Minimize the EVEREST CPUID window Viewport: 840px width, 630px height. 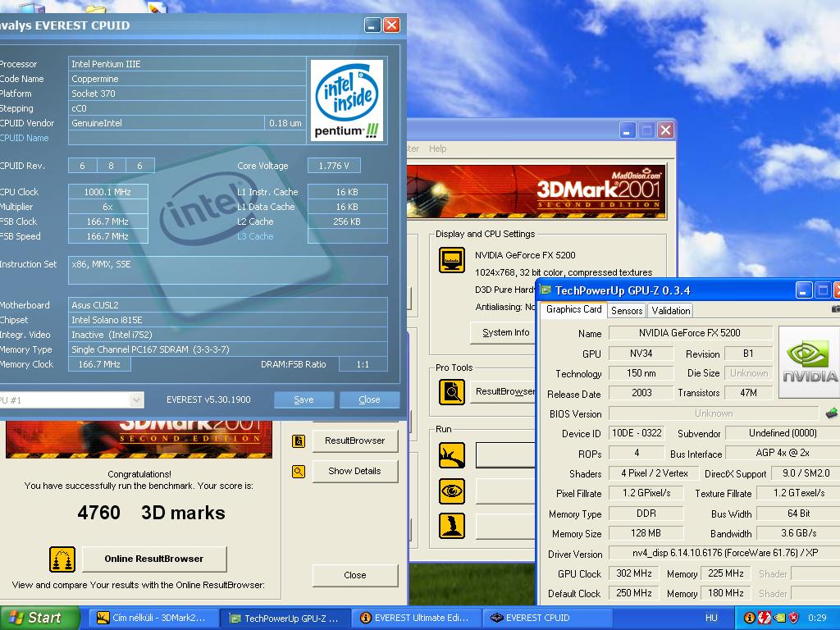pyautogui.click(x=372, y=25)
